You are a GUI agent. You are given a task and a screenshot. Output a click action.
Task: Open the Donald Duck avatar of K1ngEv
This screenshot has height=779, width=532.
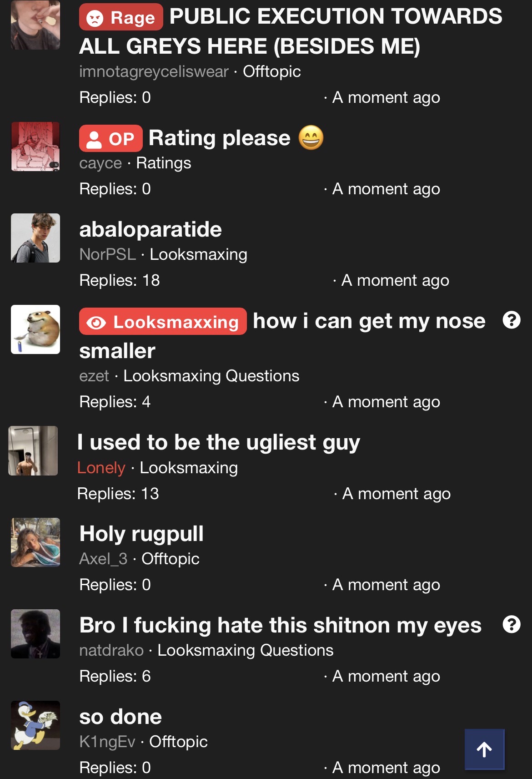point(35,725)
